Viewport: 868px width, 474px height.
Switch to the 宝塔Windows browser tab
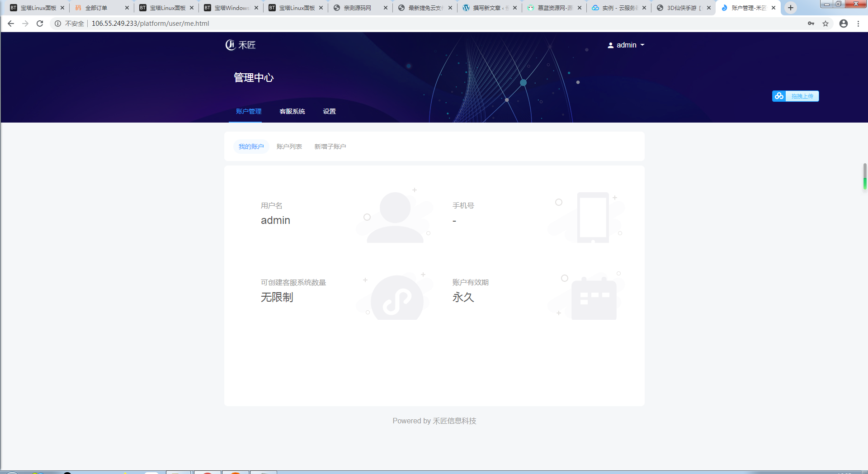232,8
